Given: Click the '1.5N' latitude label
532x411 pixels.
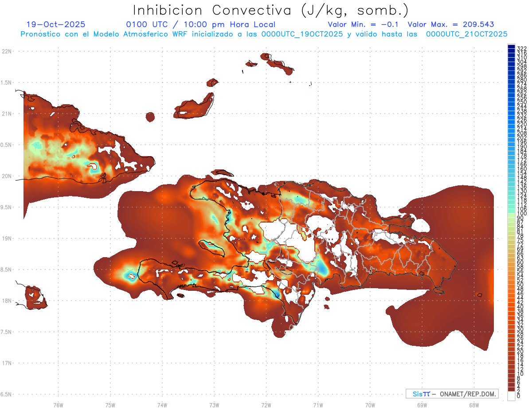Looking at the screenshot, I should [x=6, y=82].
